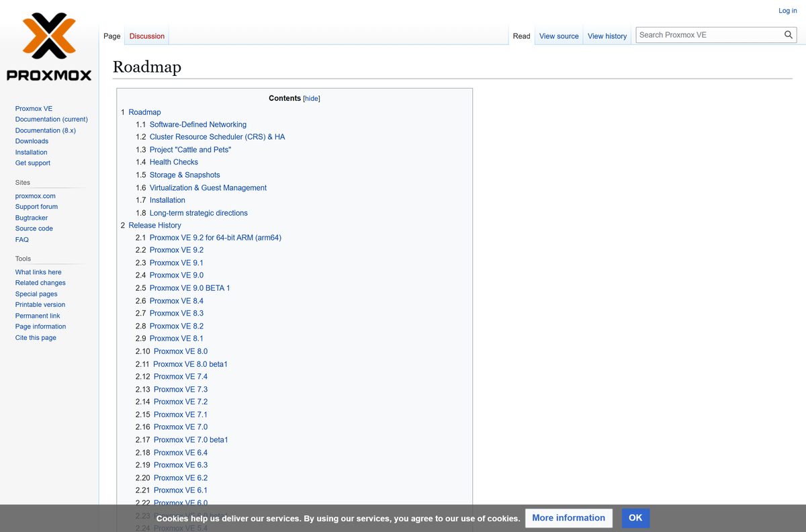Switch to the Discussion tab

pyautogui.click(x=147, y=36)
